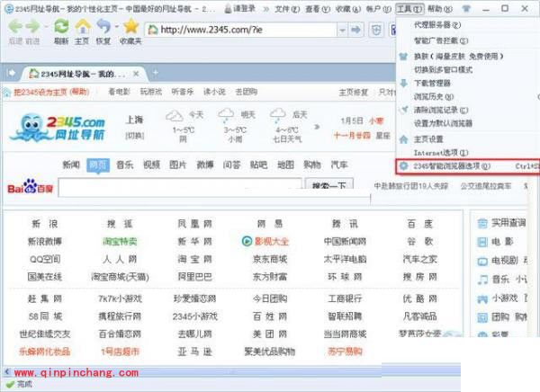Click the home icon by 把2345设为主页
Image resolution: width=540 pixels, height=392 pixels.
click(x=7, y=93)
